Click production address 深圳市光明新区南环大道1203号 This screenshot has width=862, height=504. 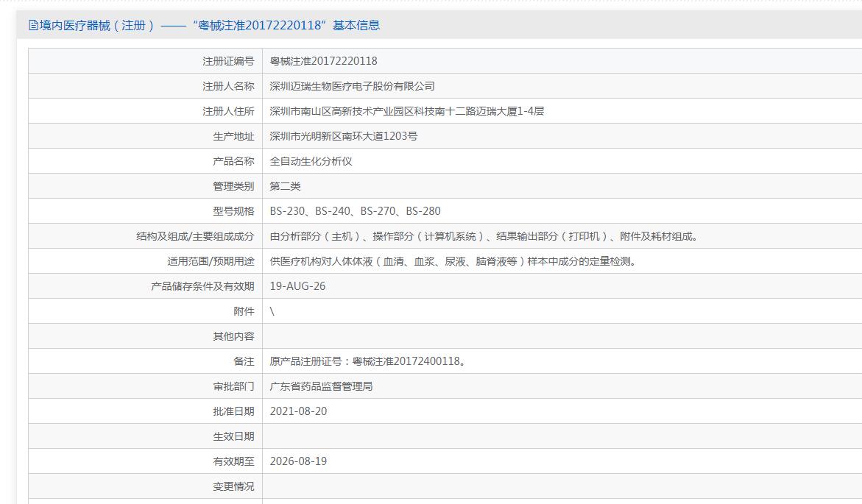point(343,136)
